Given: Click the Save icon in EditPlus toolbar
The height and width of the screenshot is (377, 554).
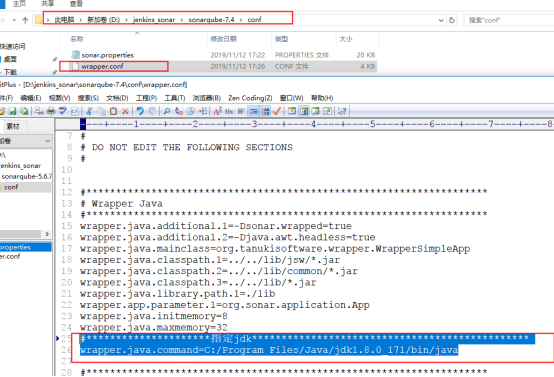Looking at the screenshot, I should (x=12, y=111).
